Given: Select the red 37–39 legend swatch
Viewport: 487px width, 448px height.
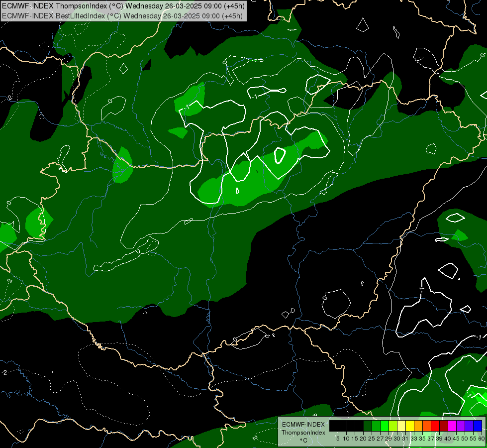Looking at the screenshot, I should click(435, 426).
